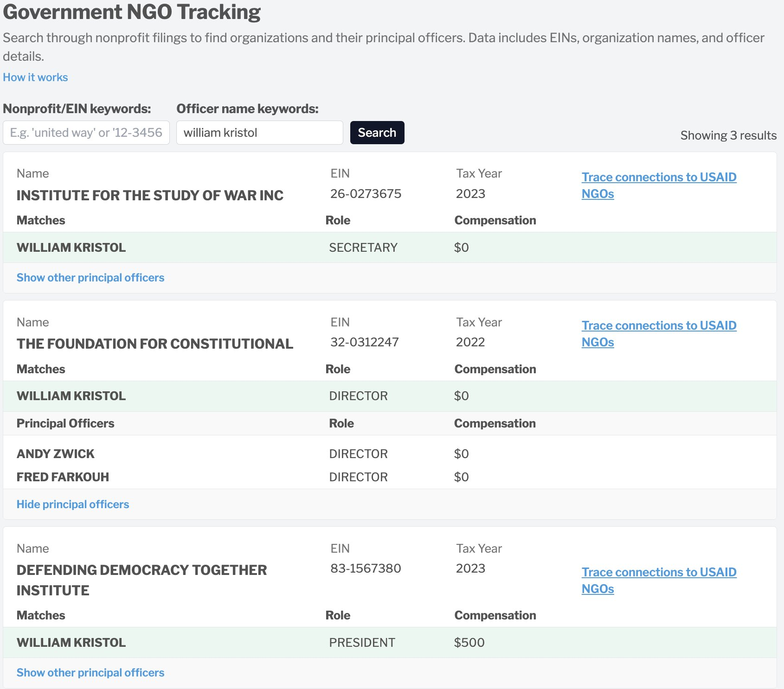Hide principal officers for Foundation for Constitutional
This screenshot has height=689, width=784.
(x=73, y=504)
